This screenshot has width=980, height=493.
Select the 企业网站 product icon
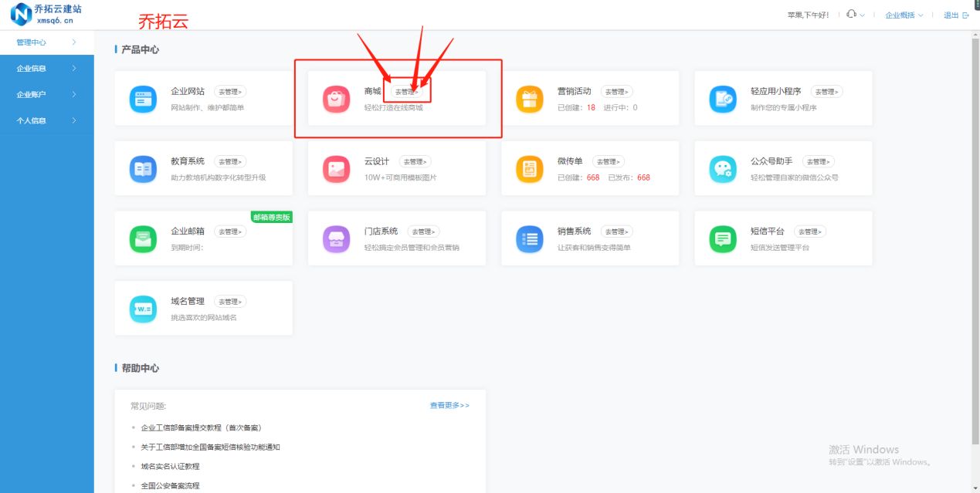[142, 98]
